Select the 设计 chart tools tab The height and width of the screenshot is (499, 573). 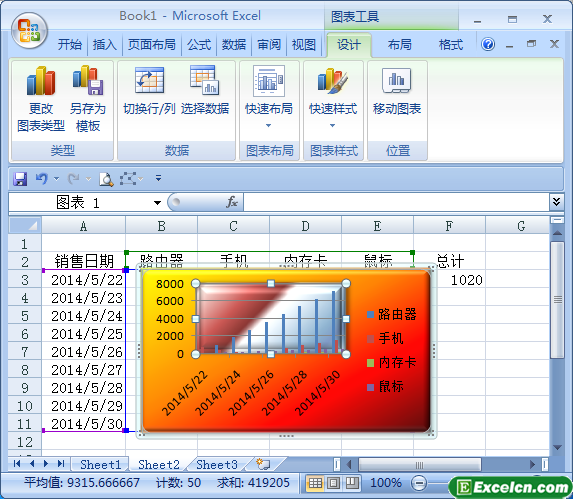349,45
